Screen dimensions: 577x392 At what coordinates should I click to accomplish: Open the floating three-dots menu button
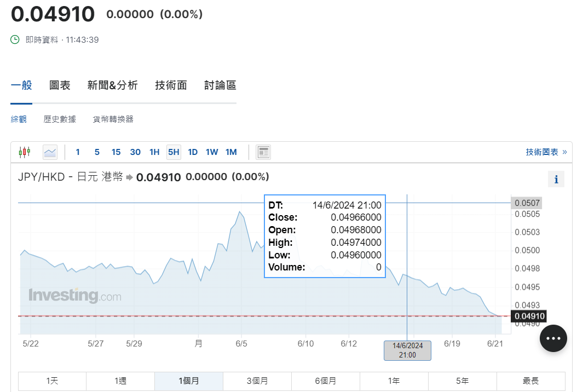tap(553, 338)
